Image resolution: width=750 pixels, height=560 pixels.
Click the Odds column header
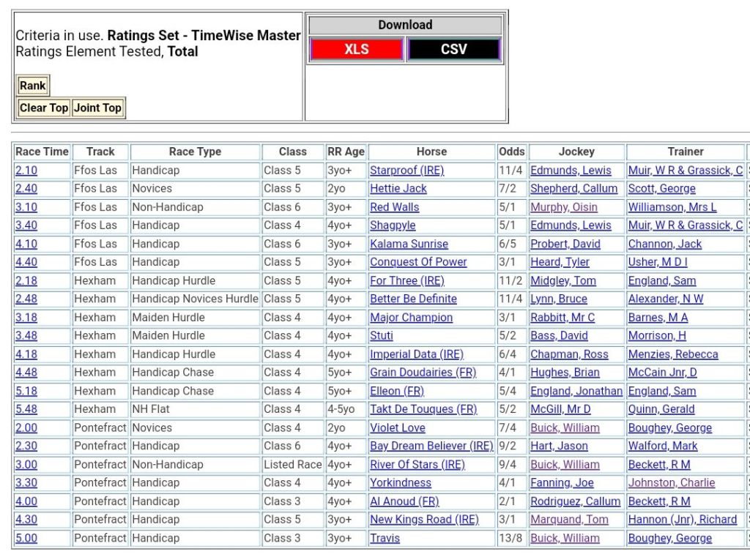[x=511, y=152]
